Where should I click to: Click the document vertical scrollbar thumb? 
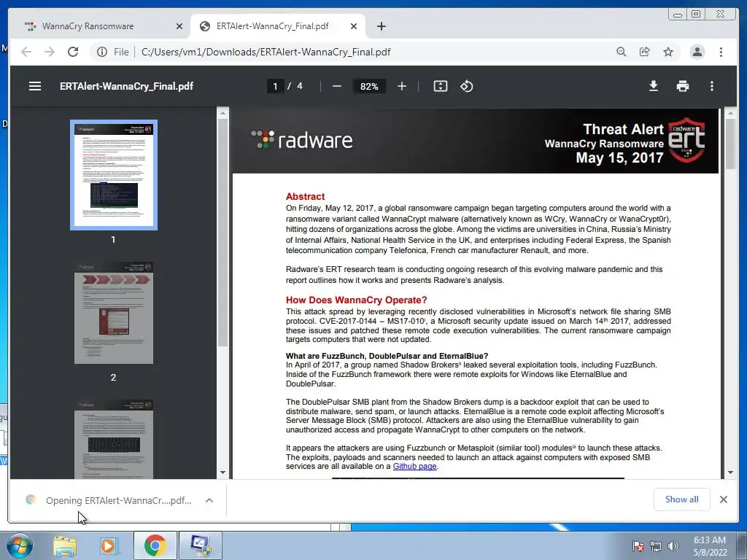(x=730, y=144)
